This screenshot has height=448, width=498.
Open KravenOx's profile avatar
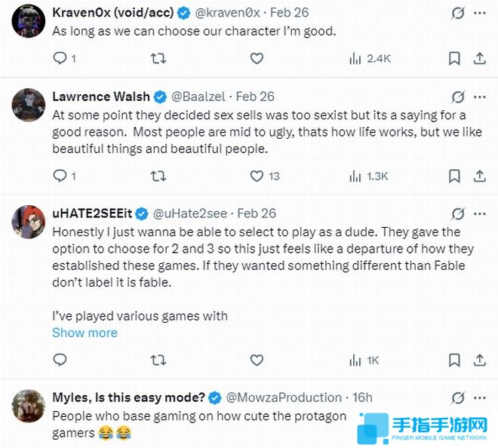(29, 20)
